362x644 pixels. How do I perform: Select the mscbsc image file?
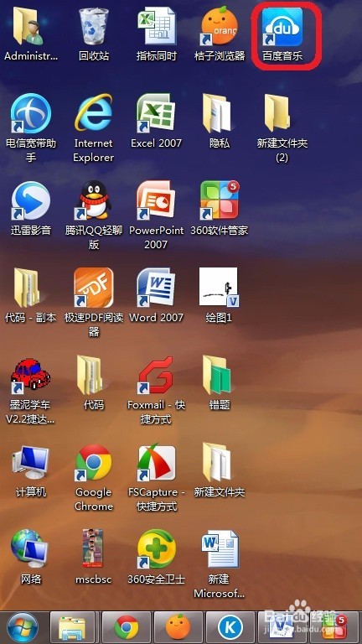tap(93, 549)
